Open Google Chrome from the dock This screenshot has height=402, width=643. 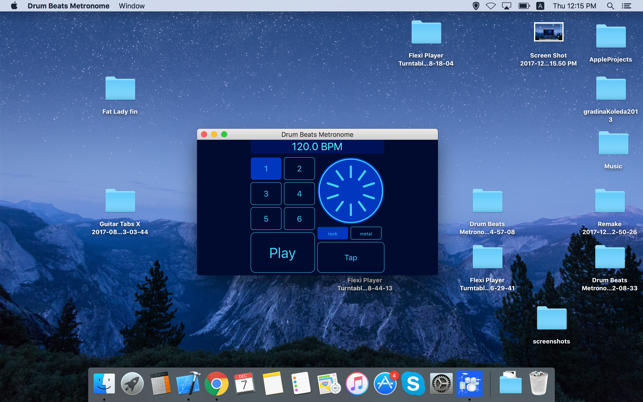point(217,384)
